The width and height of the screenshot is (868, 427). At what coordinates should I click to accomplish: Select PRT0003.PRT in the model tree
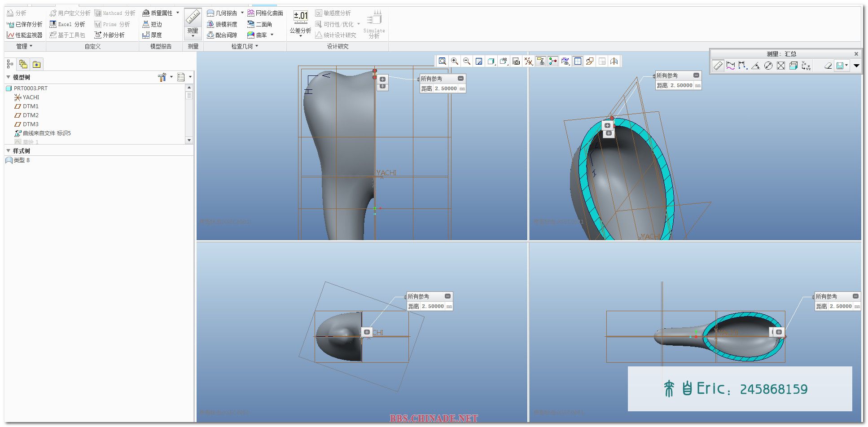(x=31, y=88)
